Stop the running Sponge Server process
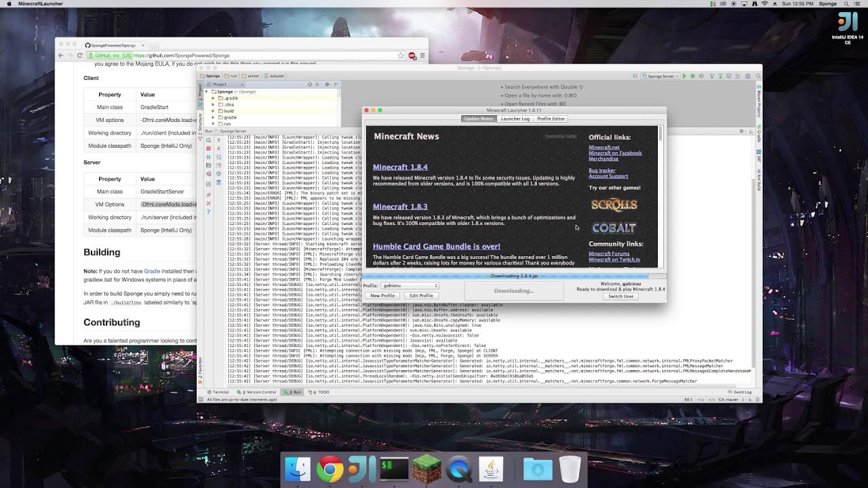 point(209,148)
